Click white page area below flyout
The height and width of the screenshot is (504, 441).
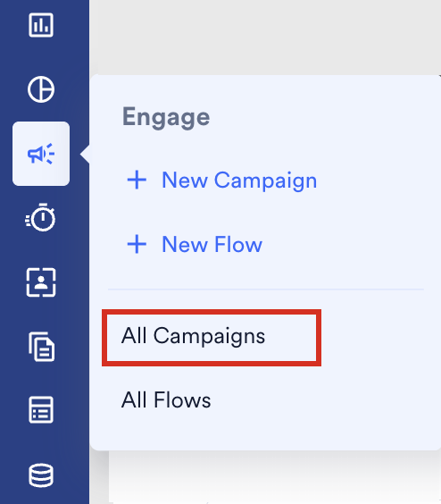coord(275,477)
